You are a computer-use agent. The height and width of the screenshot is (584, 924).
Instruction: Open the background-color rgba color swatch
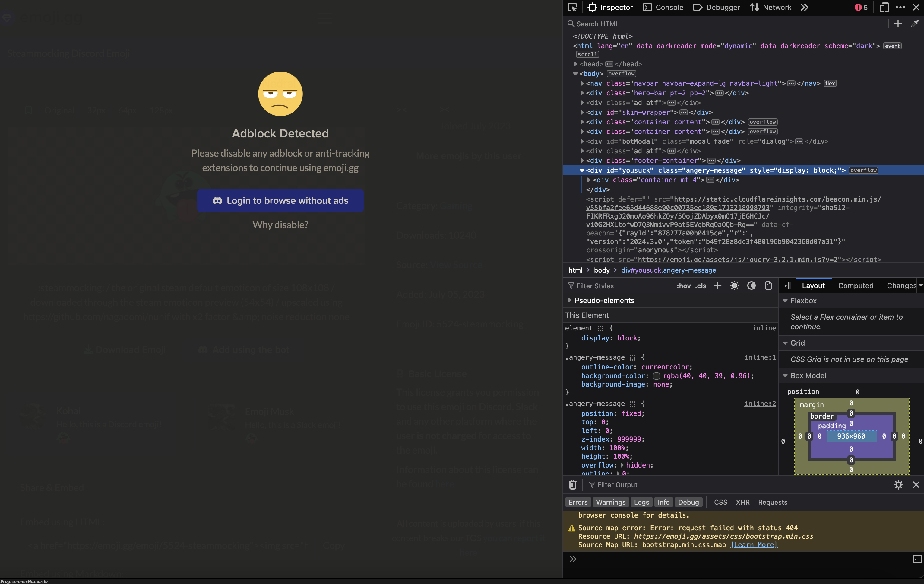[x=656, y=376]
